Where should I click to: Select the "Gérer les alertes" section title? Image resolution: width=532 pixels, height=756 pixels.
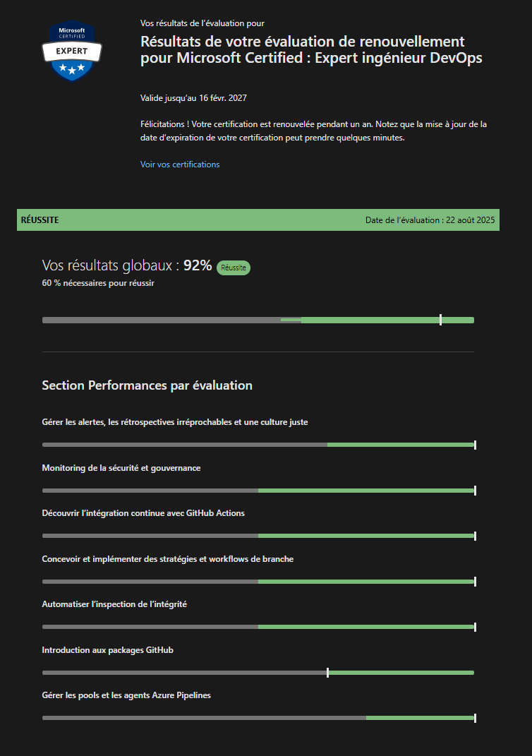(174, 421)
